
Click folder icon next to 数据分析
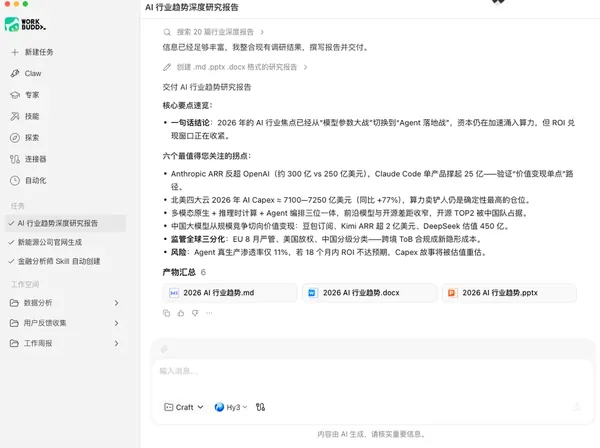[x=14, y=303]
